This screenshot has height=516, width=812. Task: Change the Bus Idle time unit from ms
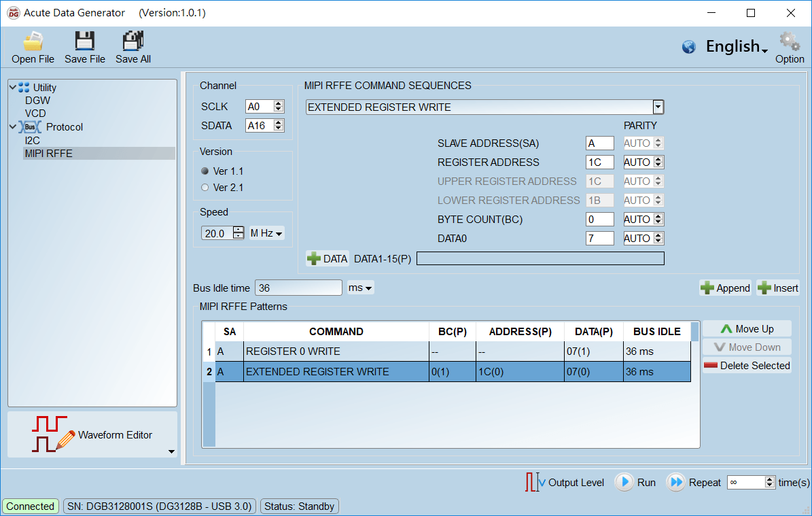click(360, 288)
